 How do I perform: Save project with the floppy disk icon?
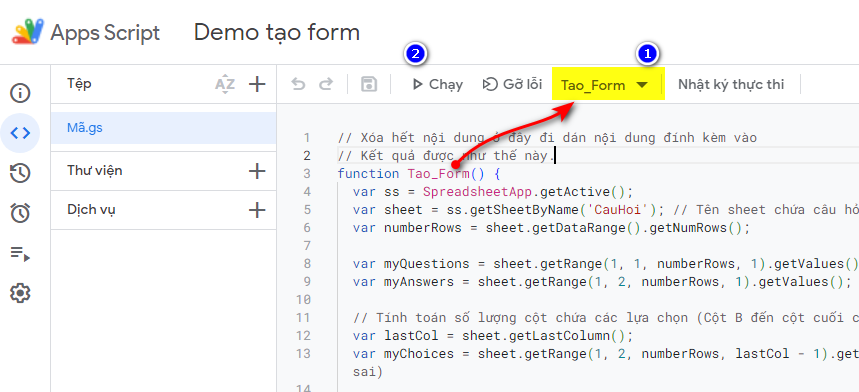[369, 84]
